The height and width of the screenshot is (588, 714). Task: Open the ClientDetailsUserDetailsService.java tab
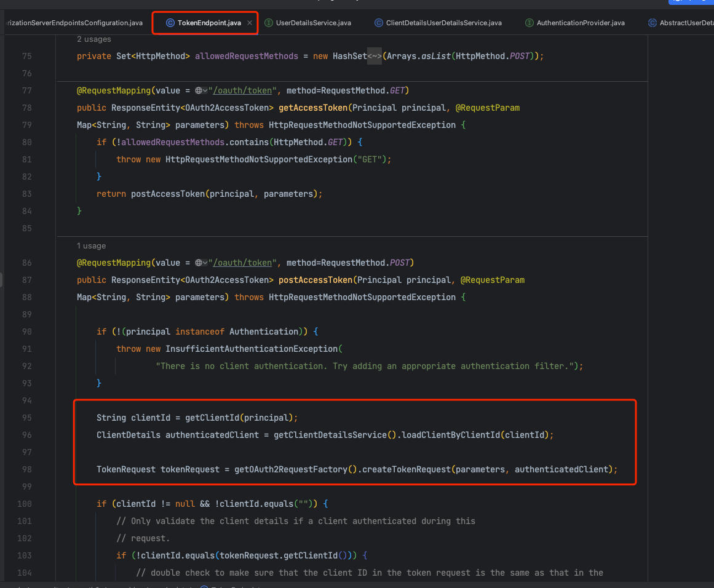tap(443, 23)
